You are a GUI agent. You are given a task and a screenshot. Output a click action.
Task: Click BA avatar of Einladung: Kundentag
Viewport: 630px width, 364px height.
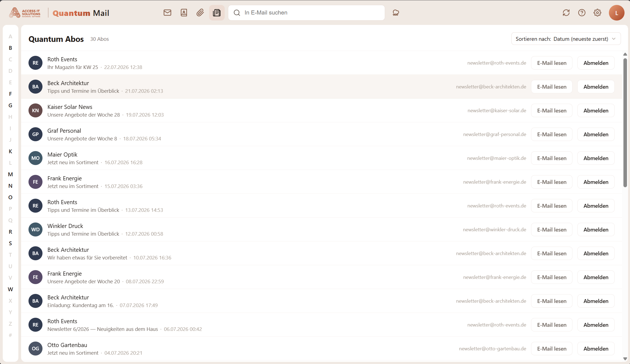click(x=35, y=301)
